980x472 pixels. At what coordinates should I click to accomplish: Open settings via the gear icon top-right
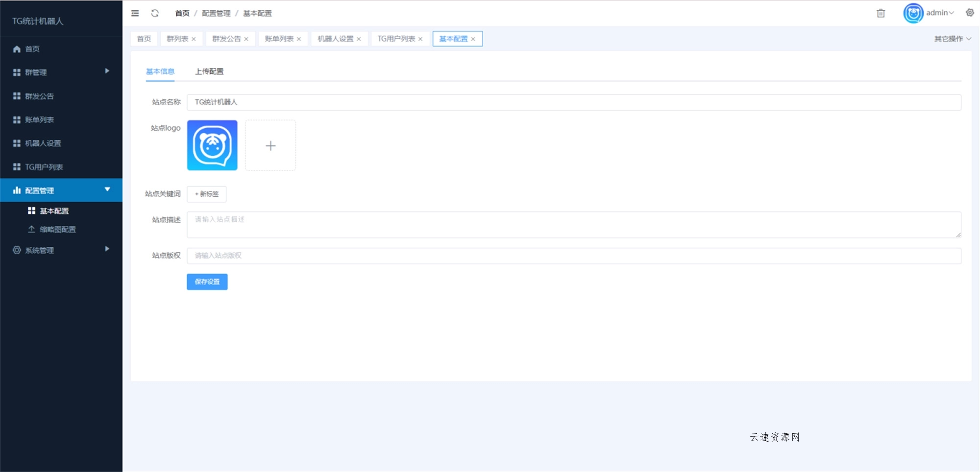(969, 13)
